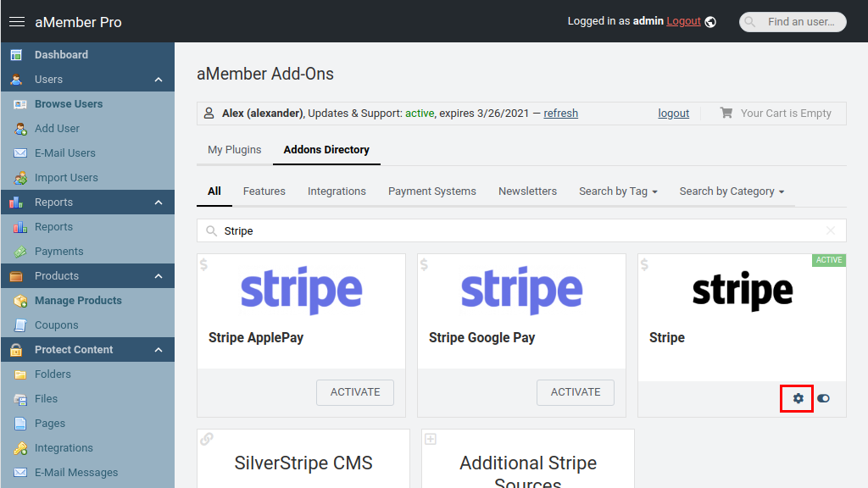
Task: Switch to My Plugins tab
Action: pyautogui.click(x=235, y=150)
